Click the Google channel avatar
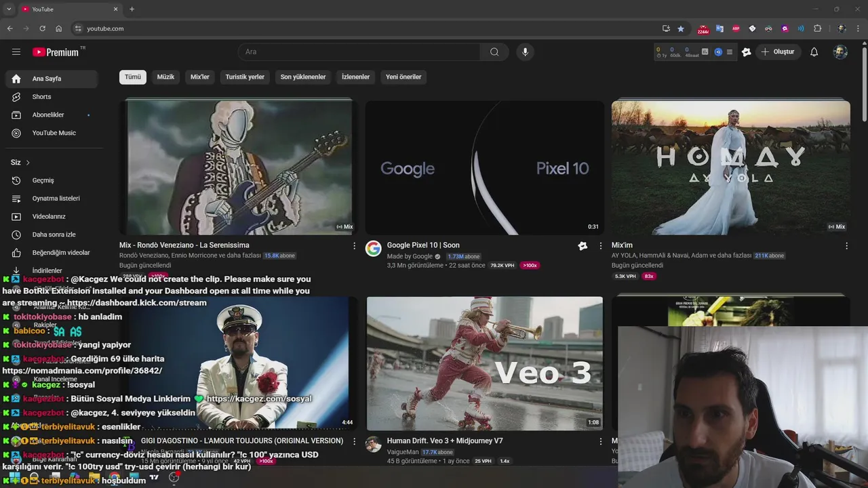 pos(373,248)
